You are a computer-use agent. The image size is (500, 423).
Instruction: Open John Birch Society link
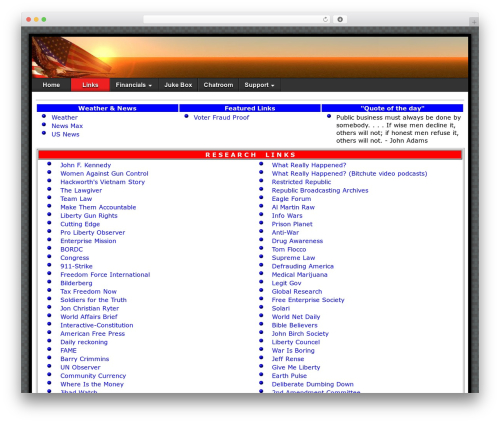click(x=300, y=334)
